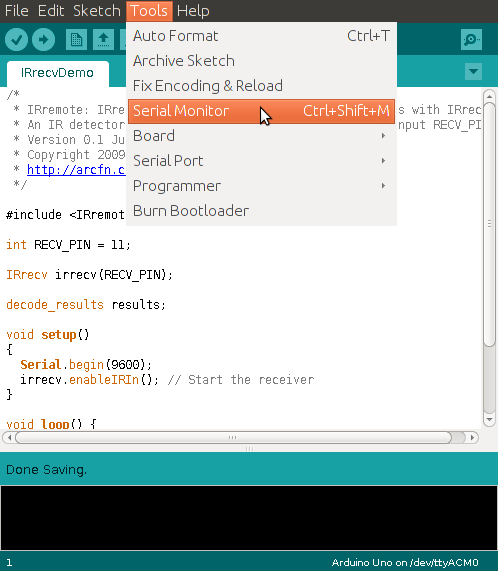This screenshot has height=571, width=498.
Task: Click the Upload arrow button
Action: pos(43,39)
